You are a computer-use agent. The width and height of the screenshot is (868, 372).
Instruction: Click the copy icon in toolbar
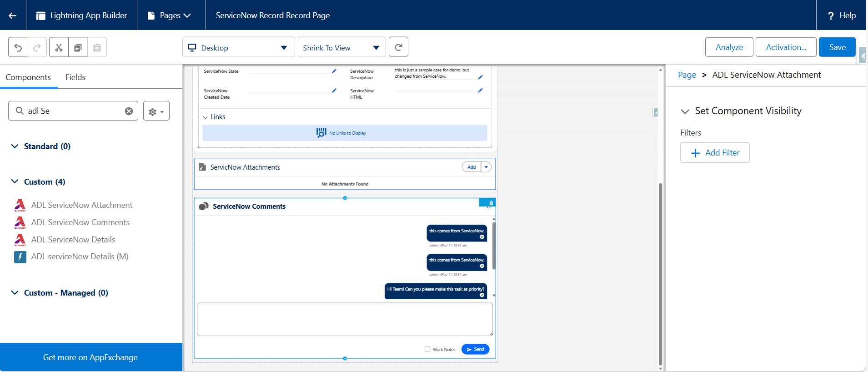coord(78,47)
